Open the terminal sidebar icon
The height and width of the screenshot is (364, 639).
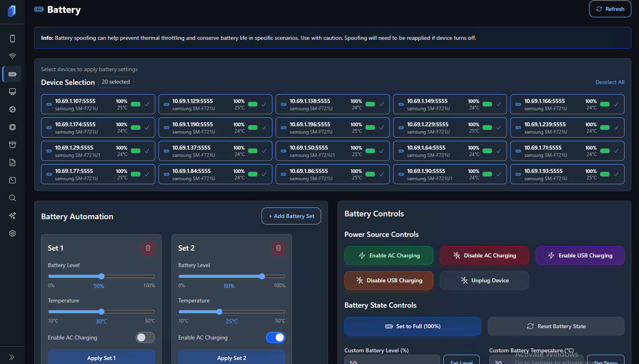(x=12, y=180)
